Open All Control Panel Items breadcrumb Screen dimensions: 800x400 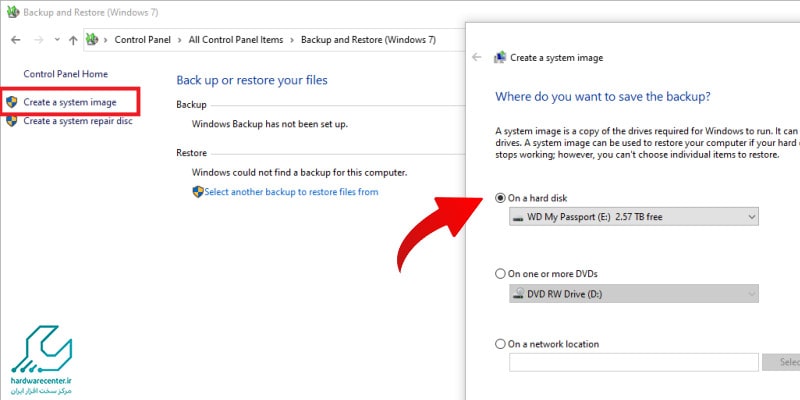coord(236,40)
